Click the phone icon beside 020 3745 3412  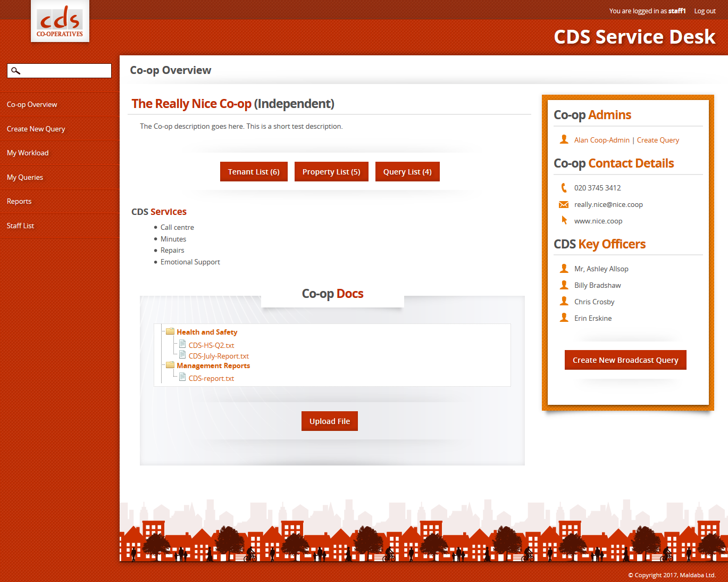(x=564, y=188)
